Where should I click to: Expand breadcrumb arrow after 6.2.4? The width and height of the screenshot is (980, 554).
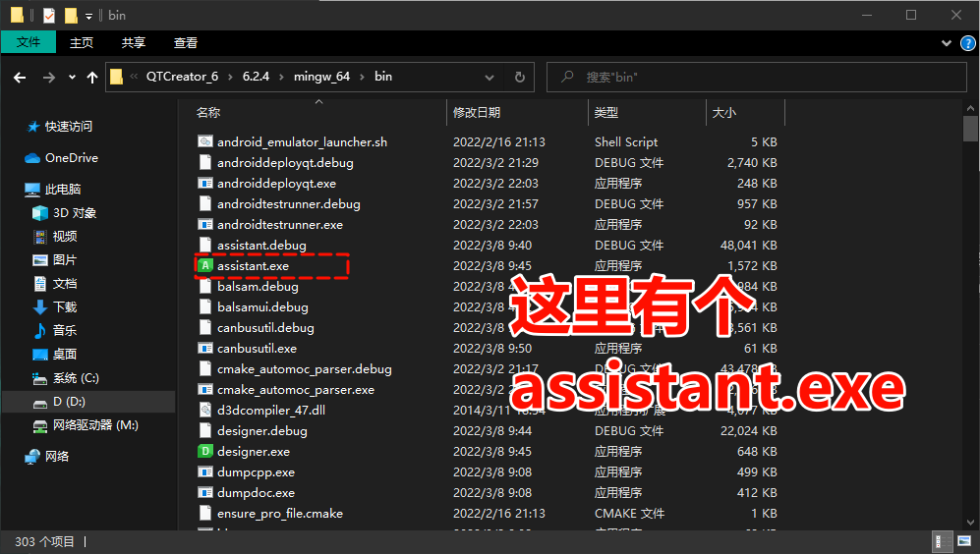point(281,77)
